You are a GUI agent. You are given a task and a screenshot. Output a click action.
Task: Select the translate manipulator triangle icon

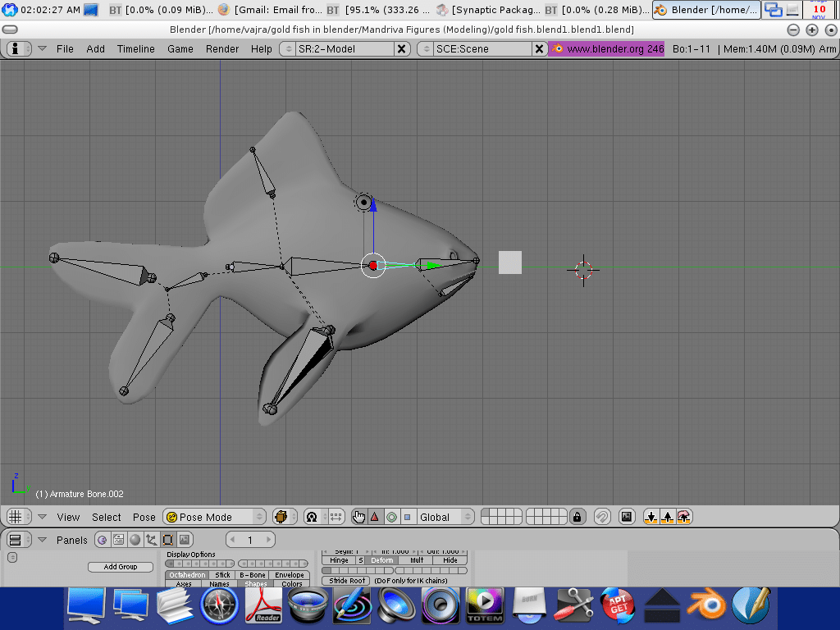pos(375,517)
